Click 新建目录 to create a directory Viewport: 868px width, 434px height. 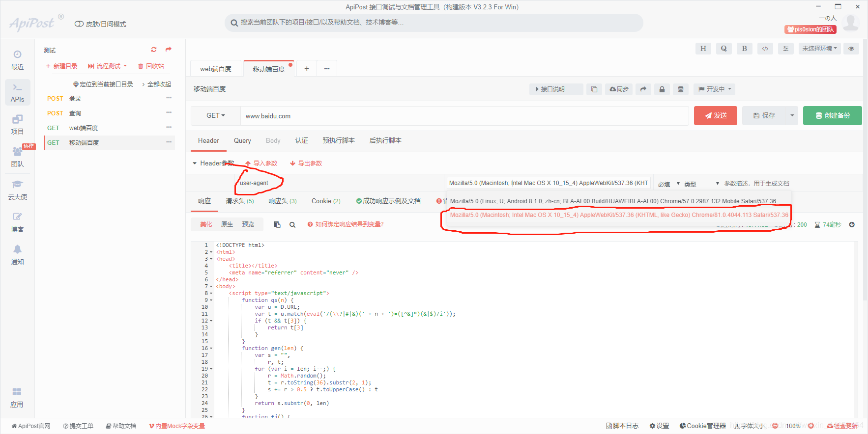click(x=61, y=66)
